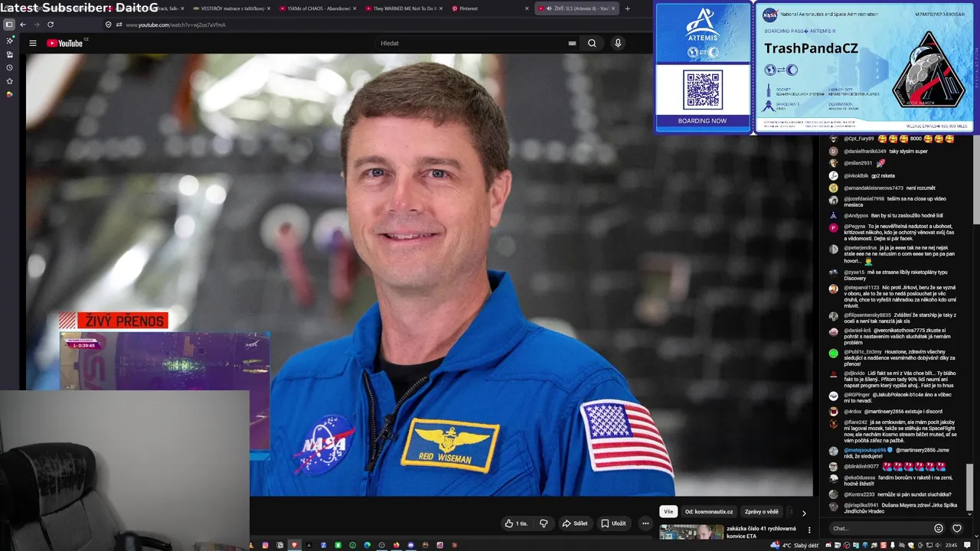Go forward with the browser forward arrow
Screen dimensions: 980x551
pos(36,24)
